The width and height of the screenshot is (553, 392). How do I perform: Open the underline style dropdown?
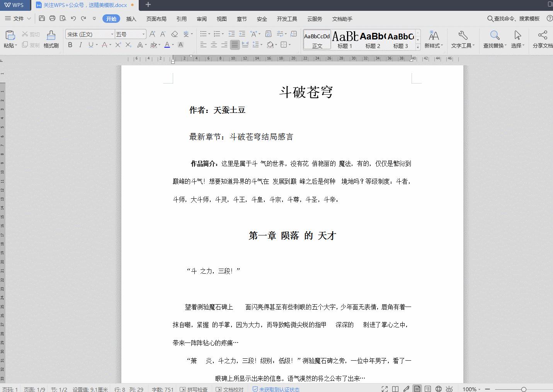click(96, 45)
